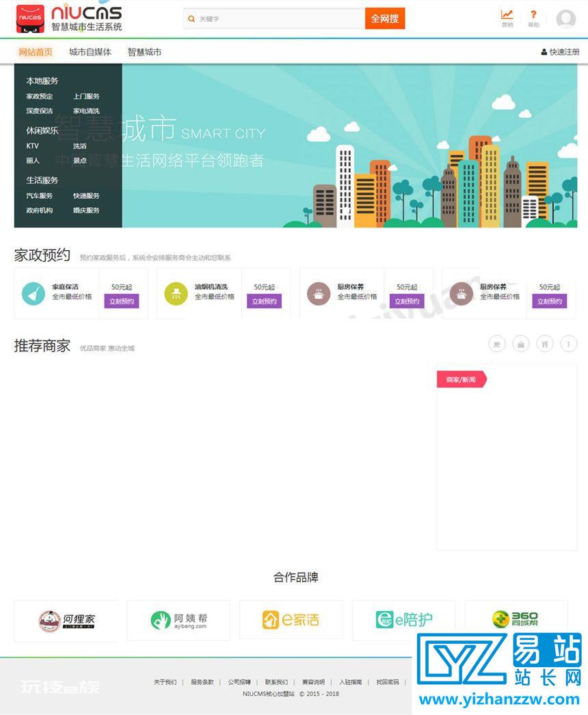Screen dimensions: 588x715
Task: Click the 公司招聘 footer link
Action: 239,682
